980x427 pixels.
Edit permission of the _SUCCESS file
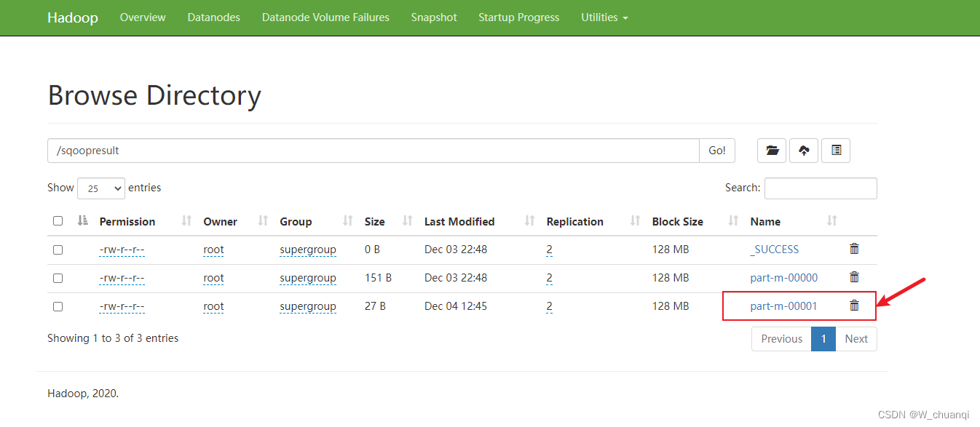tap(122, 250)
